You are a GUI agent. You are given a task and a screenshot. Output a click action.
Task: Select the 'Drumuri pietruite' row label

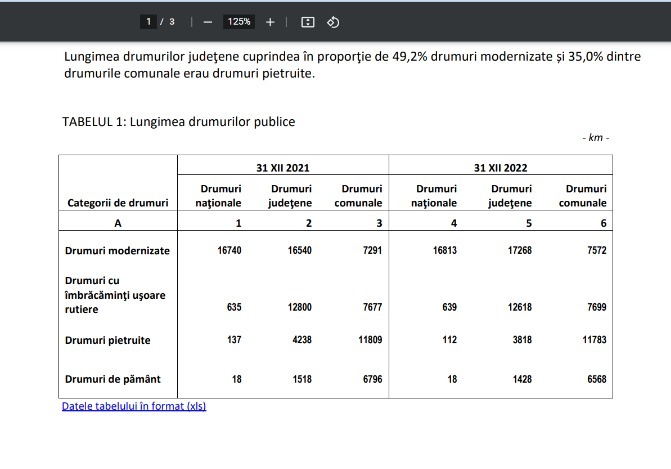[108, 340]
